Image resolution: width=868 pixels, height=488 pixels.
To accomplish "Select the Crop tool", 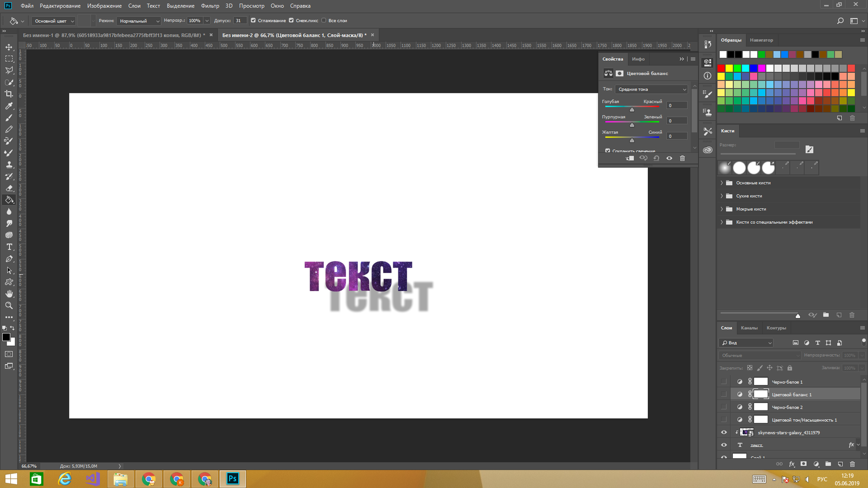I will (9, 94).
